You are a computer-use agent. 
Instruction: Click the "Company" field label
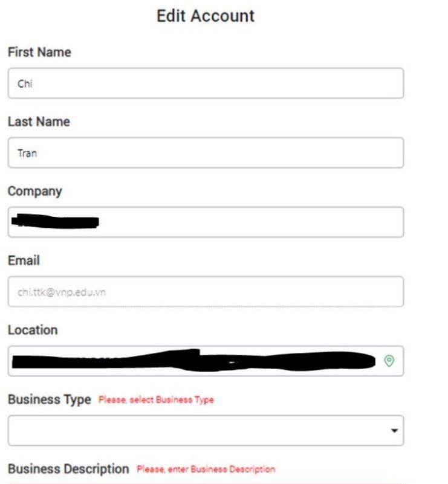pos(34,192)
